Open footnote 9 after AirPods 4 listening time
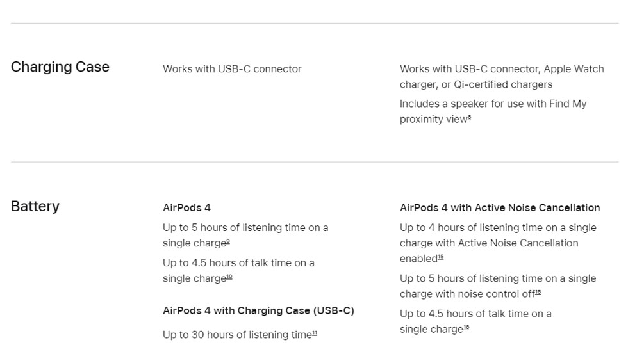The height and width of the screenshot is (345, 644). tap(228, 242)
